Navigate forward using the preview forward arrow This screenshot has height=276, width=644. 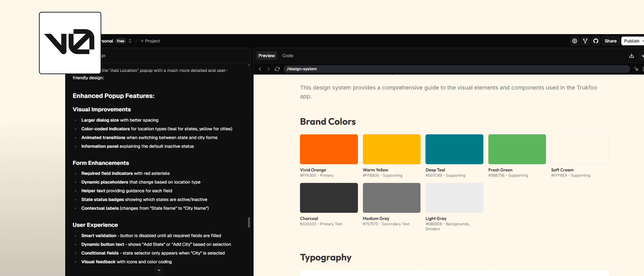click(x=268, y=69)
